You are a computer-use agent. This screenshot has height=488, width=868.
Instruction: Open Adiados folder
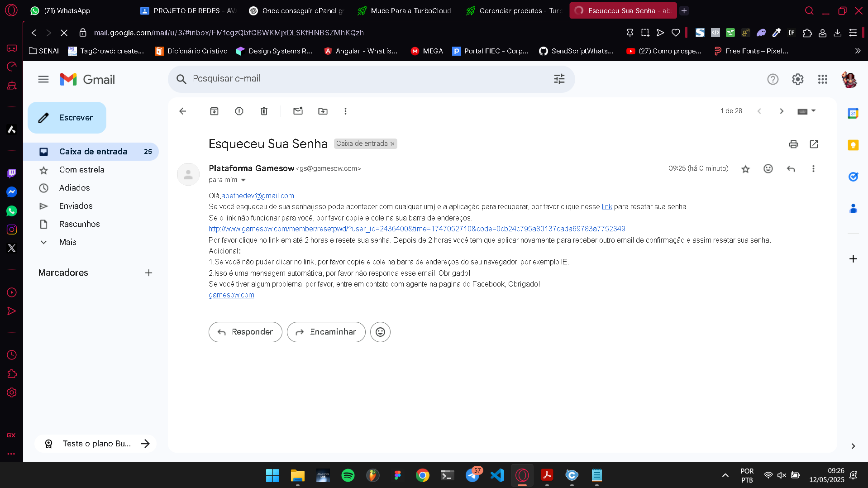(x=91, y=188)
